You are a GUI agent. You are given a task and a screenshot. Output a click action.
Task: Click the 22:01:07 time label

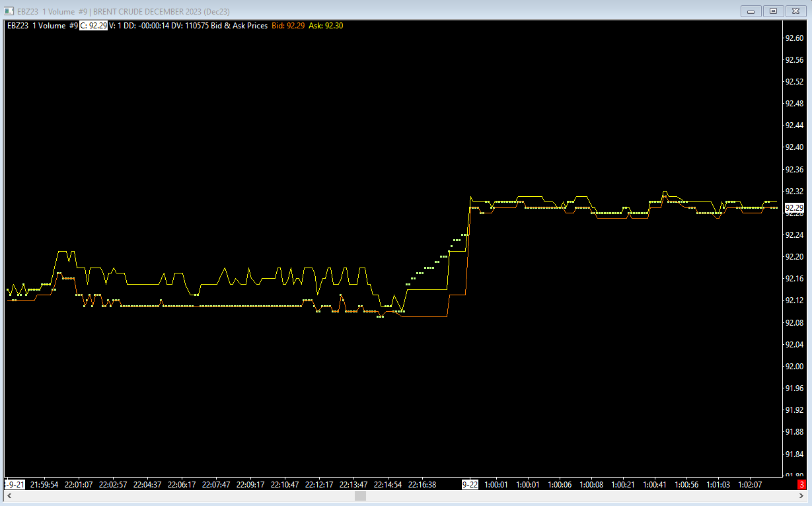click(x=79, y=484)
